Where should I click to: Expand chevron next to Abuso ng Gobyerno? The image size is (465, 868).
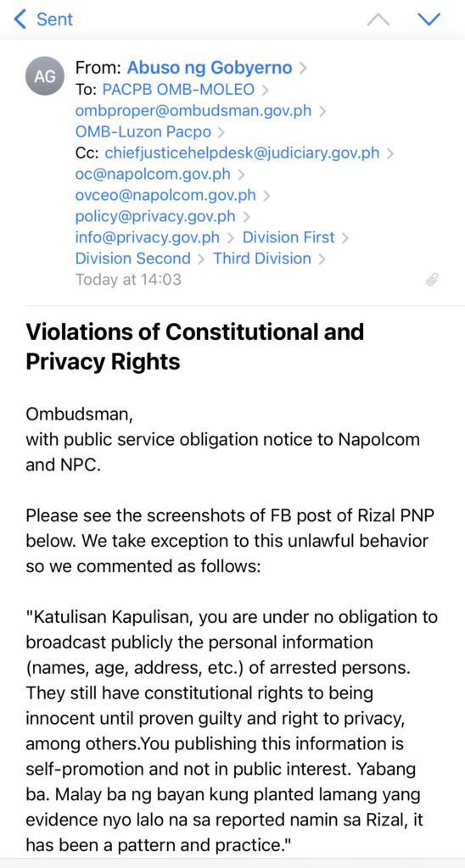click(x=303, y=69)
